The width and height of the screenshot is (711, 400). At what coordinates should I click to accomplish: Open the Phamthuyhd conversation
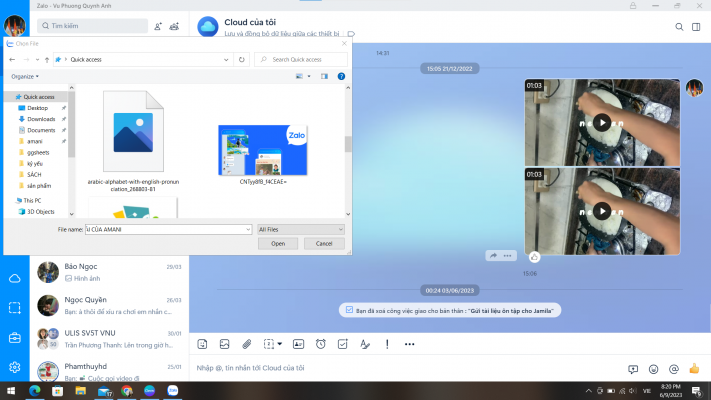pyautogui.click(x=109, y=371)
